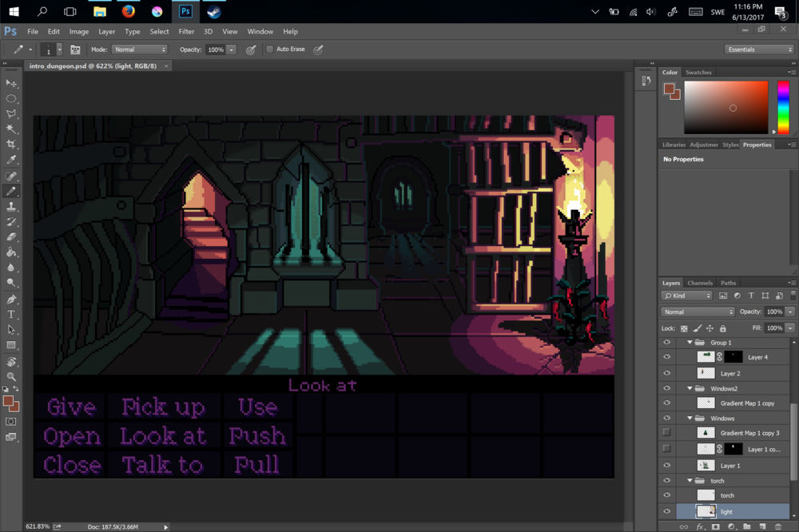Open Firefox from the Windows taskbar
The height and width of the screenshot is (532, 799).
click(128, 11)
